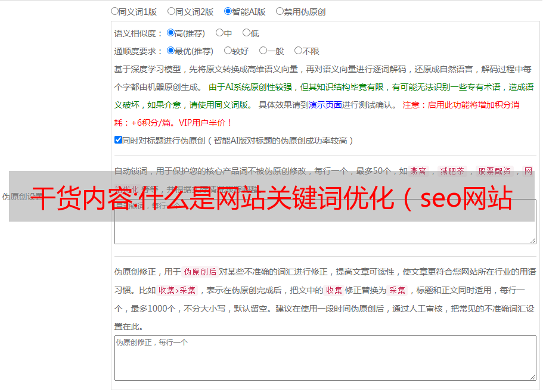Set 通顺度要求 to 最优(推荐)
Screen dimensions: 543x392
(170, 51)
